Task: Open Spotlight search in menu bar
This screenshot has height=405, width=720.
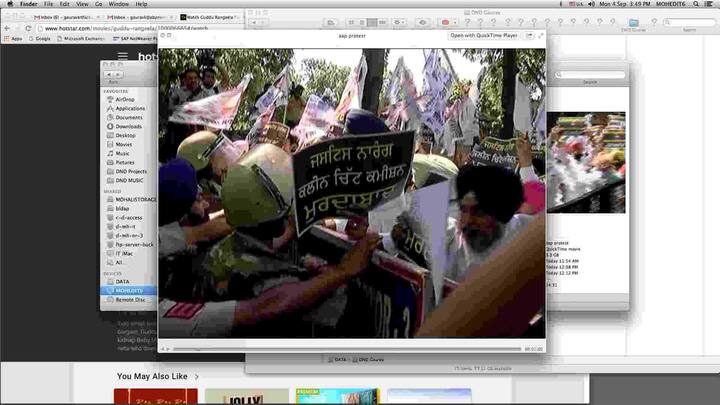Action: (696, 4)
